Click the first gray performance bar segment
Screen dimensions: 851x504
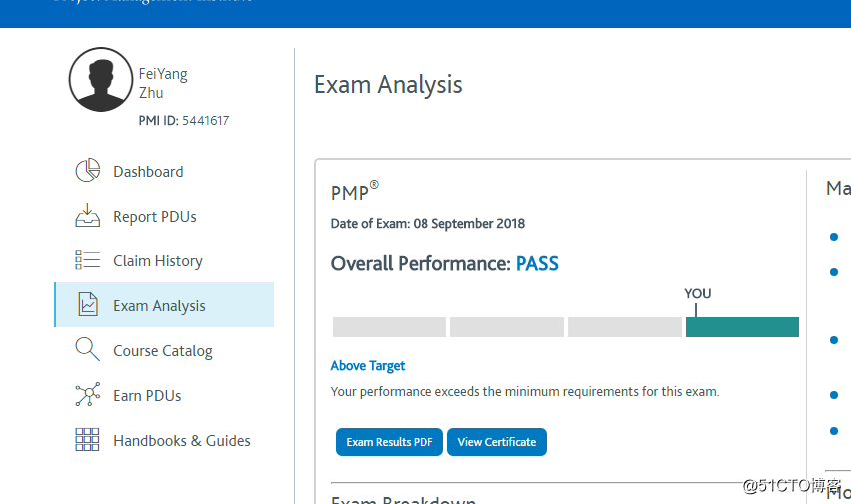(x=390, y=327)
